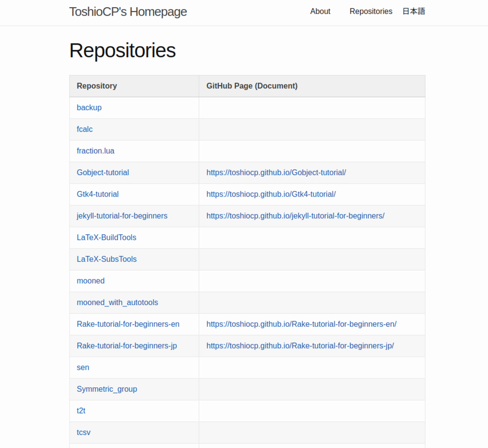The image size is (488, 448).
Task: Open the jekyll-tutorial-for-beginners repository
Action: click(122, 216)
